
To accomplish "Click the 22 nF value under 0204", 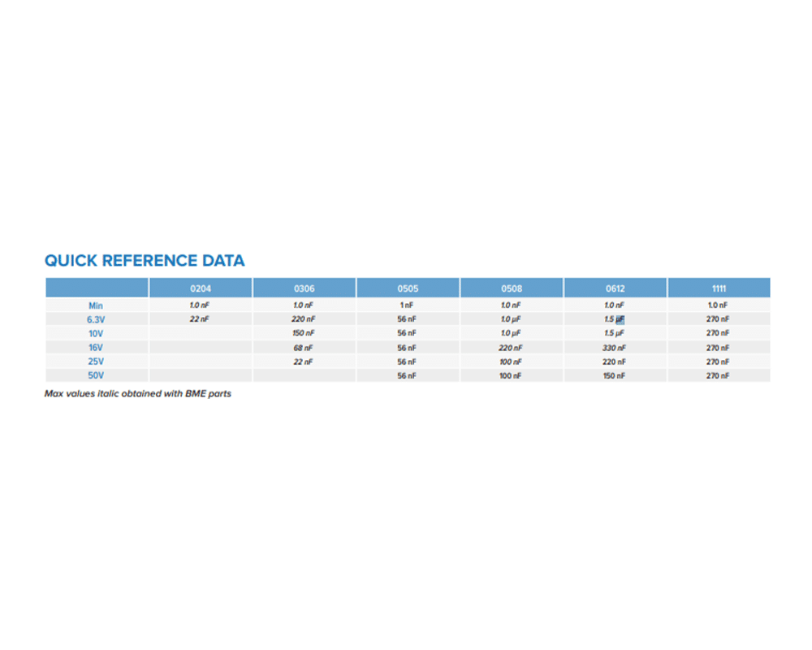I will tap(201, 319).
